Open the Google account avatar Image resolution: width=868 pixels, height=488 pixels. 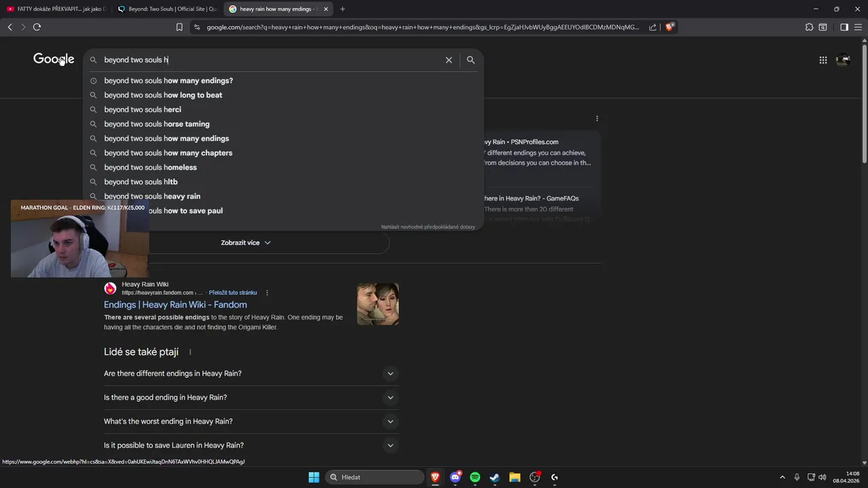(x=843, y=60)
